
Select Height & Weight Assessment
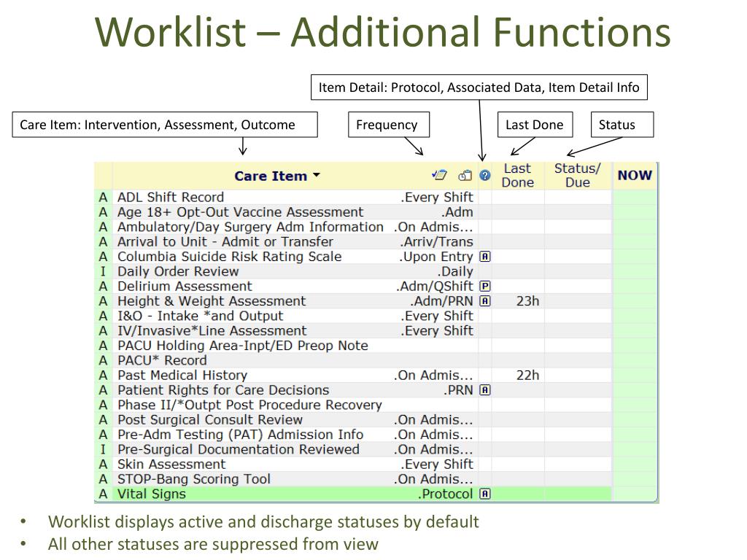(x=212, y=301)
